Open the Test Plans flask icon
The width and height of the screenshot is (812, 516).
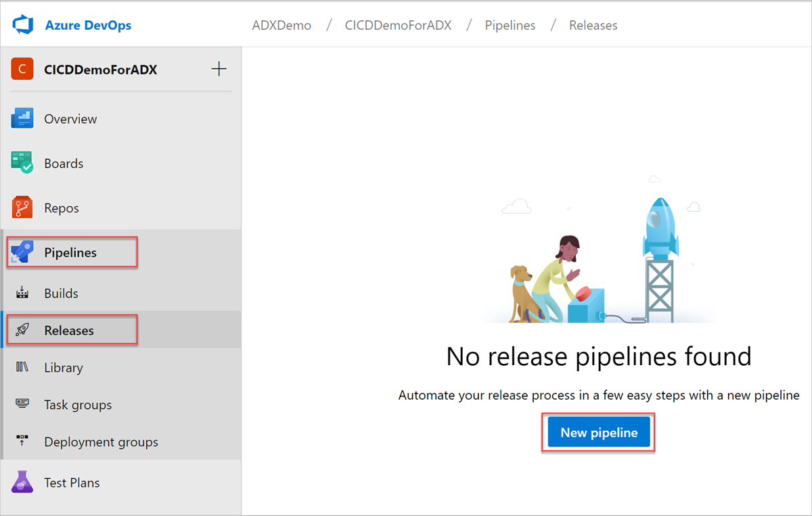coord(22,482)
